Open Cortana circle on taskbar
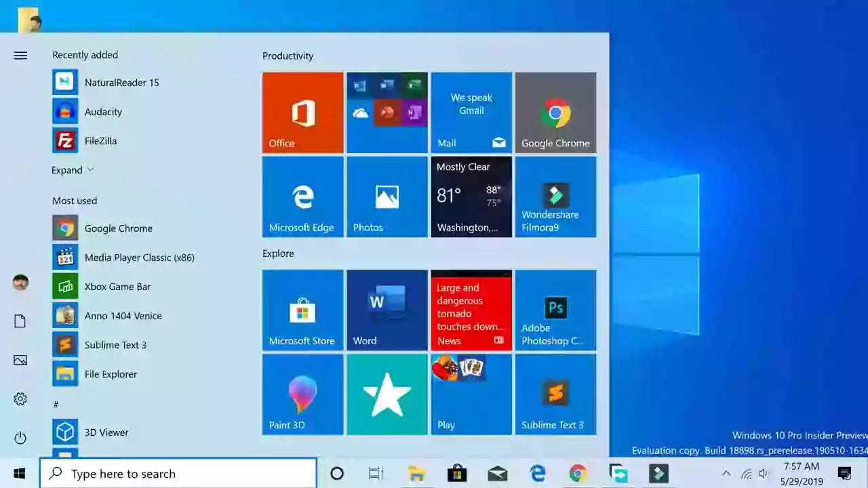This screenshot has width=868, height=488. [337, 474]
